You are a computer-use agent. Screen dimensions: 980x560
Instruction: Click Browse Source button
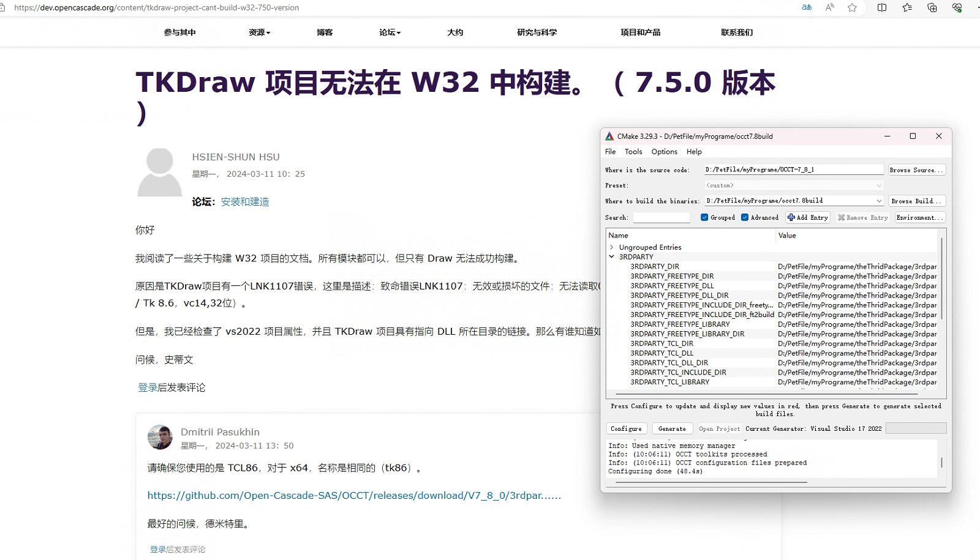point(917,170)
